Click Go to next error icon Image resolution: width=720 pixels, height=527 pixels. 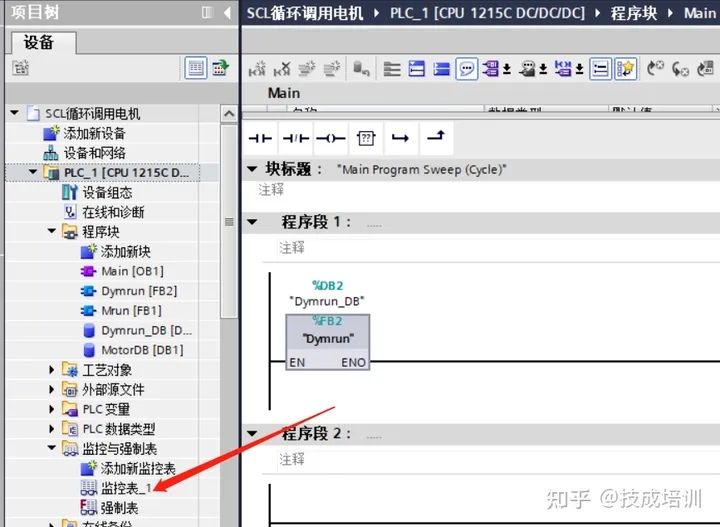coord(680,69)
